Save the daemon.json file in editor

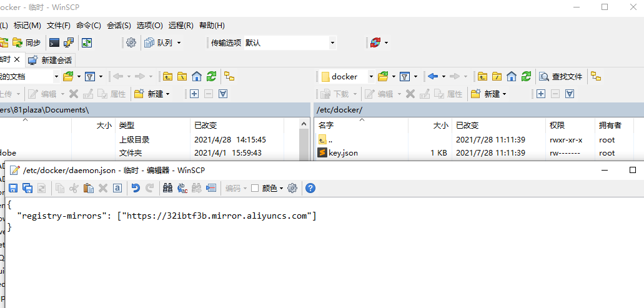pos(13,188)
